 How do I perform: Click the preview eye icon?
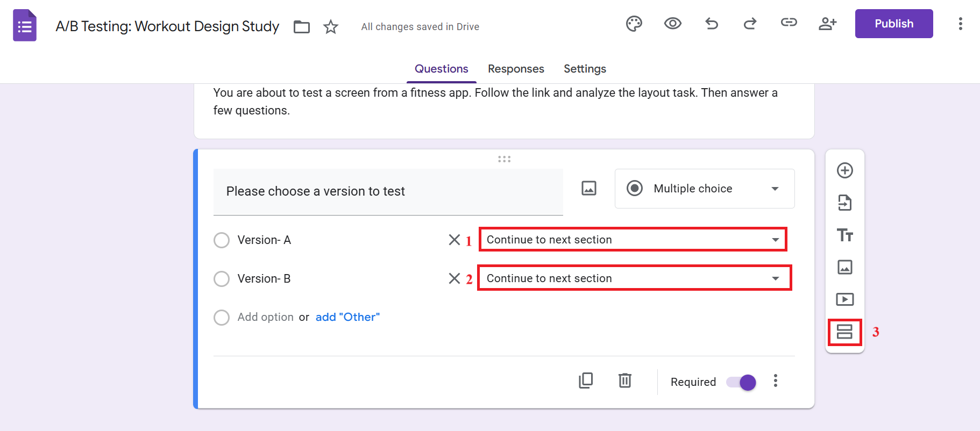[x=672, y=24]
